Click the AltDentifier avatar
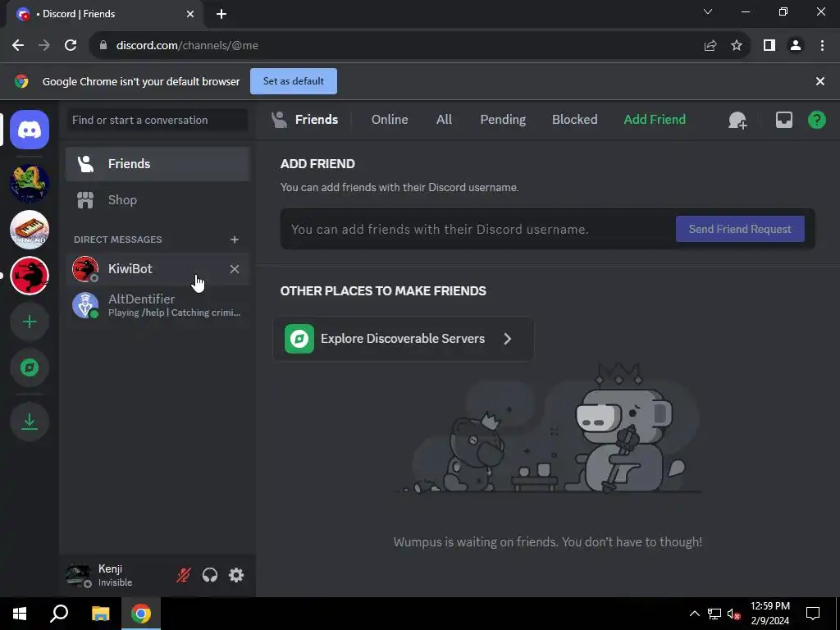This screenshot has height=630, width=840. click(85, 305)
